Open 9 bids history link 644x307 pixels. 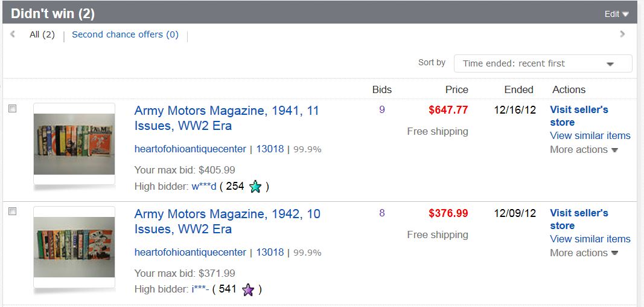point(381,110)
